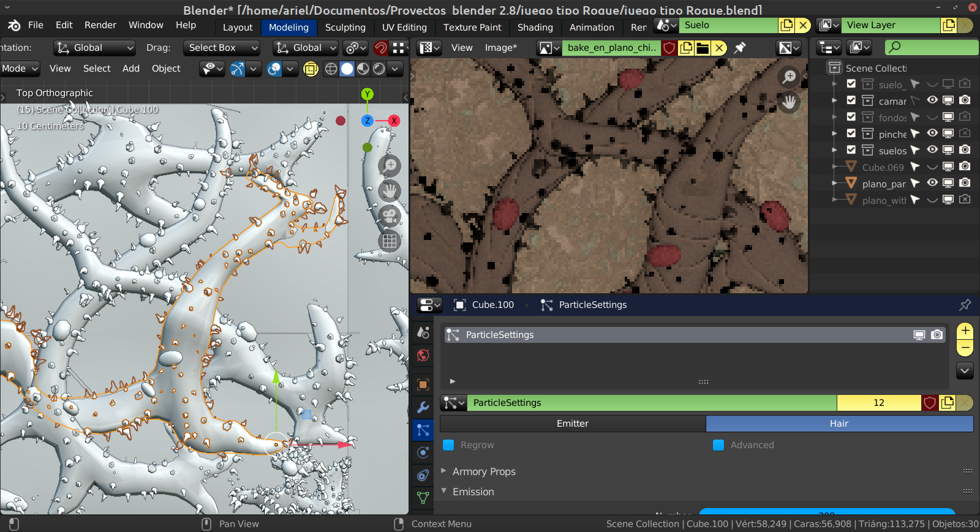Screen dimensions: 980x532
Task: Toggle viewport visibility eye for plano_par
Action: (932, 183)
